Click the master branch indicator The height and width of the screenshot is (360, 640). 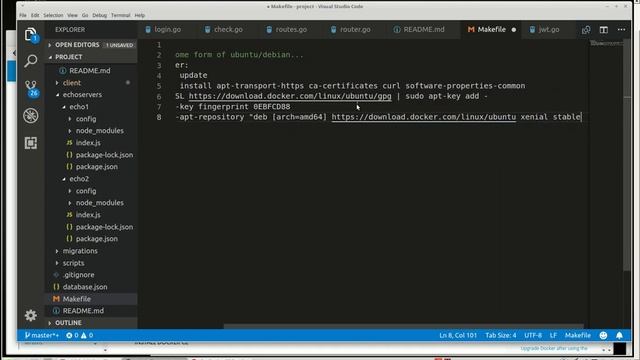42,336
